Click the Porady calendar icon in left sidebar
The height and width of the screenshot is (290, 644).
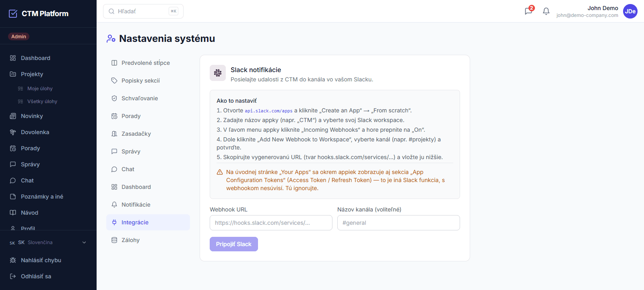click(13, 148)
